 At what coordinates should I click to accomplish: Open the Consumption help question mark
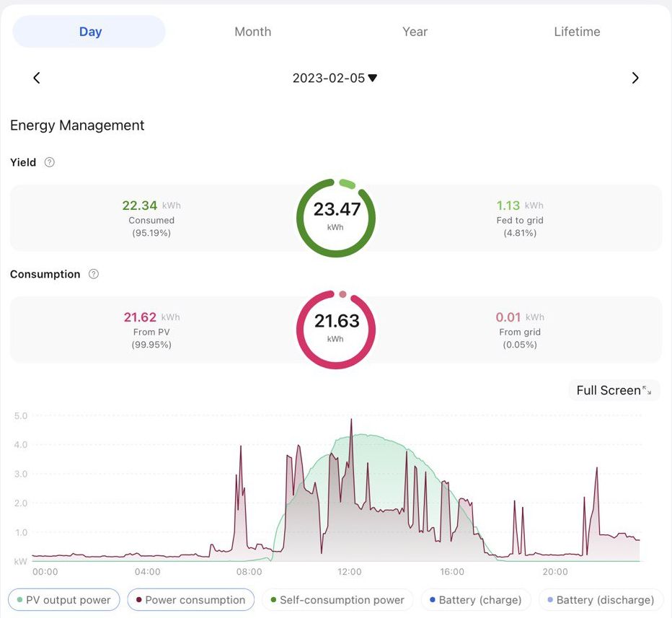click(x=94, y=274)
